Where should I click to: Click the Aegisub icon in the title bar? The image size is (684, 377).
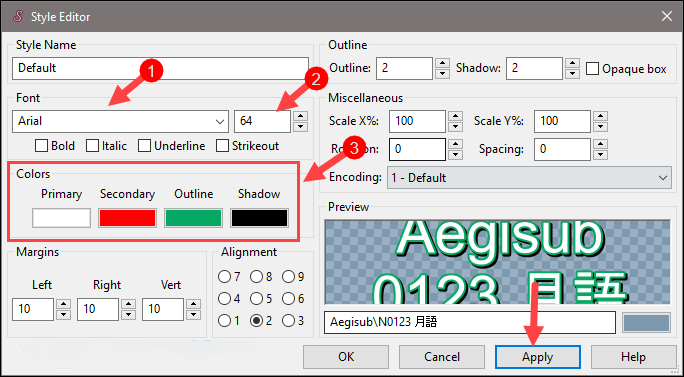18,17
